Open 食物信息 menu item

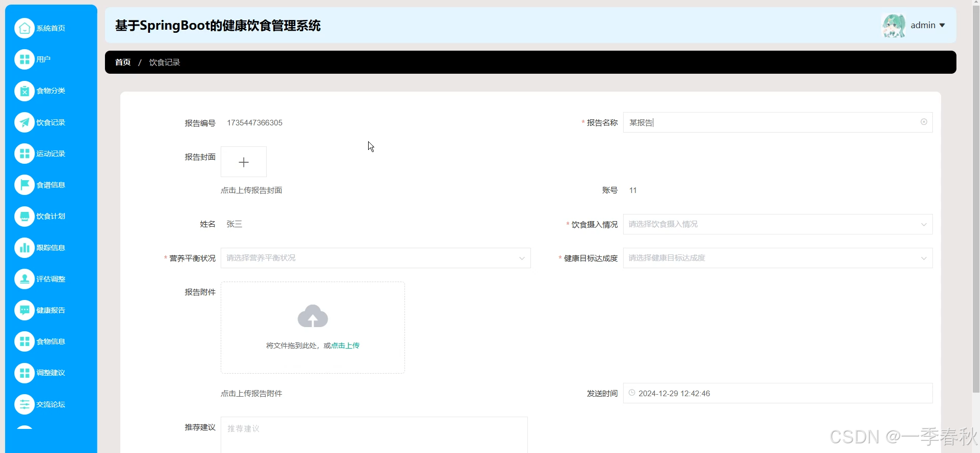coord(51,341)
